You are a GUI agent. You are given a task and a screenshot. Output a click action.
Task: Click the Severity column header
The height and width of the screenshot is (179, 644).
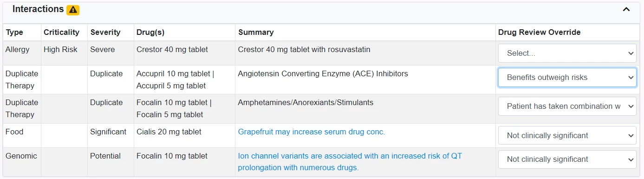click(x=105, y=32)
